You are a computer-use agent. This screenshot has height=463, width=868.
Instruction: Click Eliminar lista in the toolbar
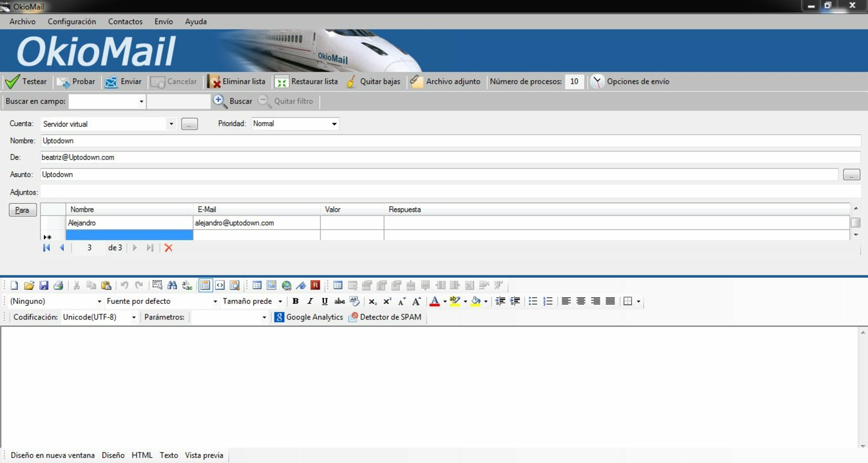tap(237, 82)
